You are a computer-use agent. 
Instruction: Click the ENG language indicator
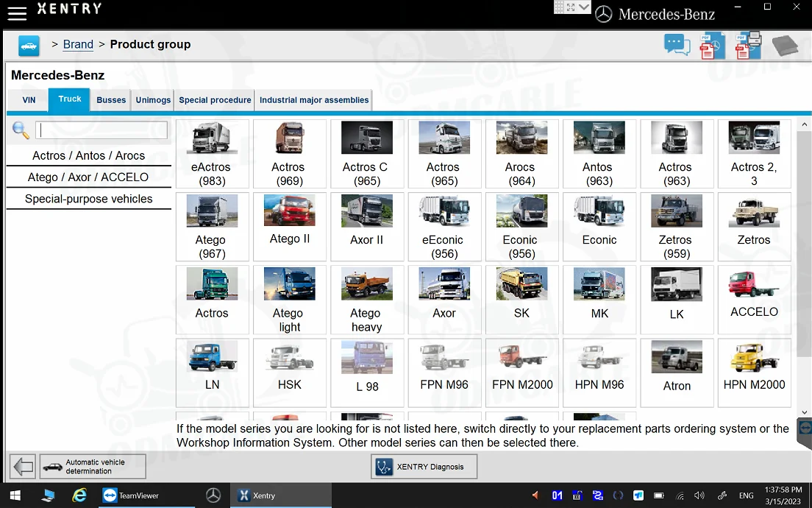[x=747, y=495]
